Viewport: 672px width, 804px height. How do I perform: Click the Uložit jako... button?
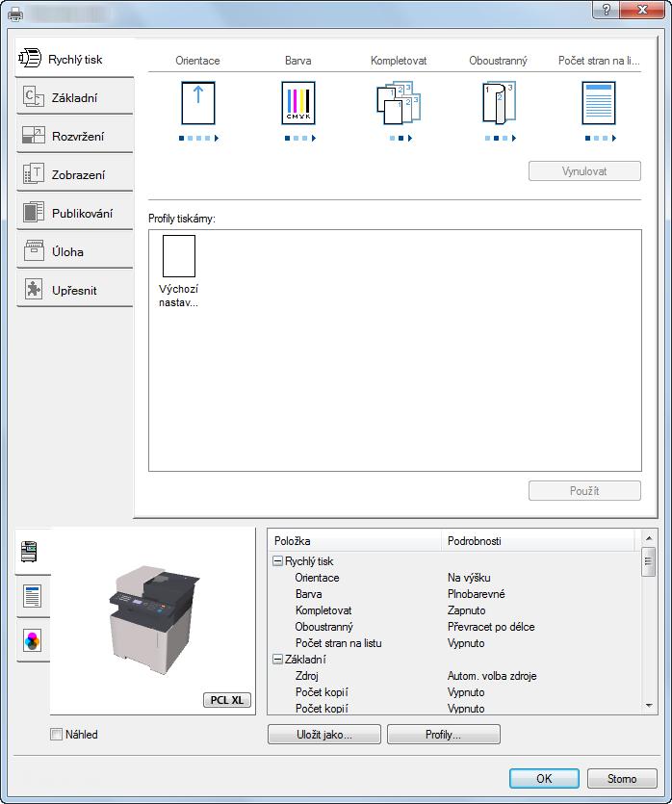click(x=323, y=735)
